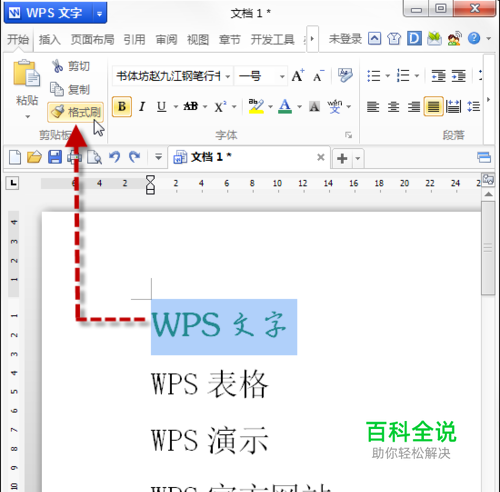Align text left in paragraph group
This screenshot has height=492, width=500.
[373, 107]
